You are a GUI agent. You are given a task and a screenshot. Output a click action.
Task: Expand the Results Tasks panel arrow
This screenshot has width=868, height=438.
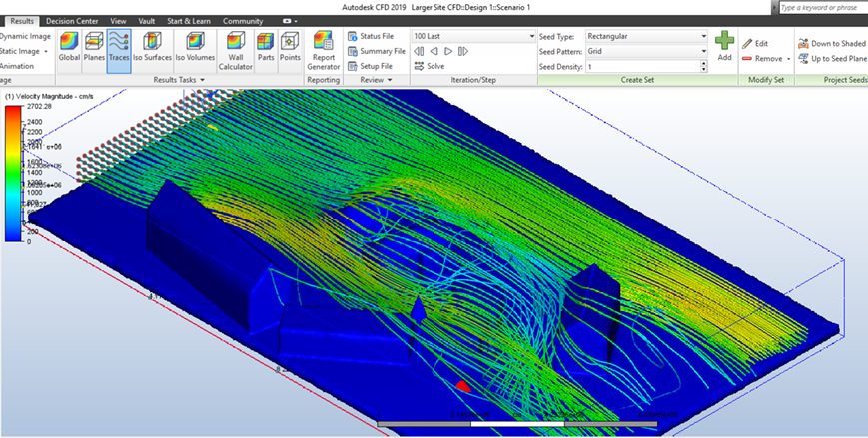[203, 80]
